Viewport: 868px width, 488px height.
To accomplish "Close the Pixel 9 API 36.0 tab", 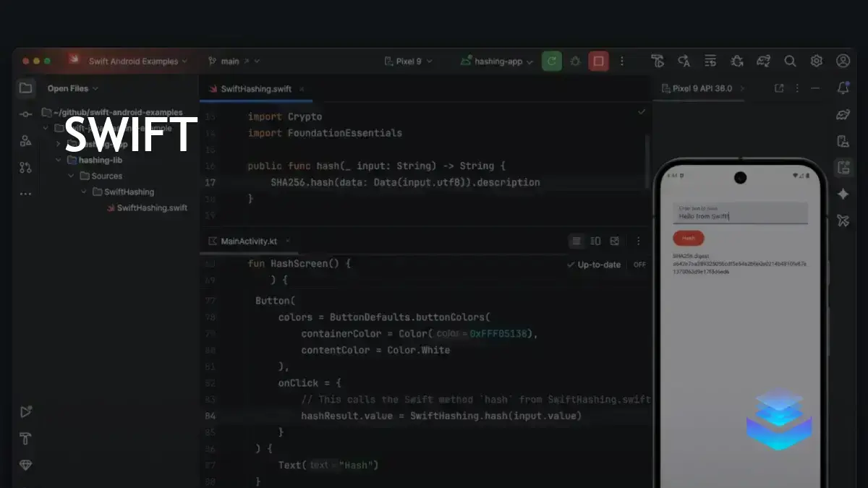I will tap(741, 88).
